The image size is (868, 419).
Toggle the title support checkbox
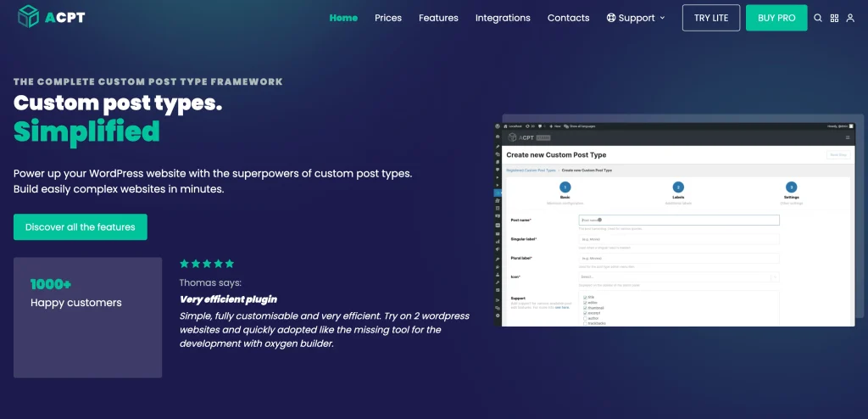(585, 297)
